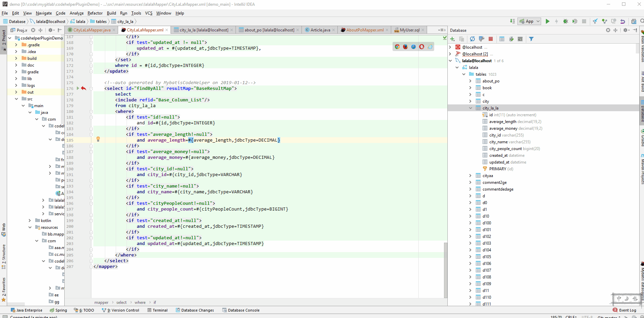The height and width of the screenshot is (318, 644).
Task: Click the editor vertical scrollbar thumb
Action: (445, 270)
